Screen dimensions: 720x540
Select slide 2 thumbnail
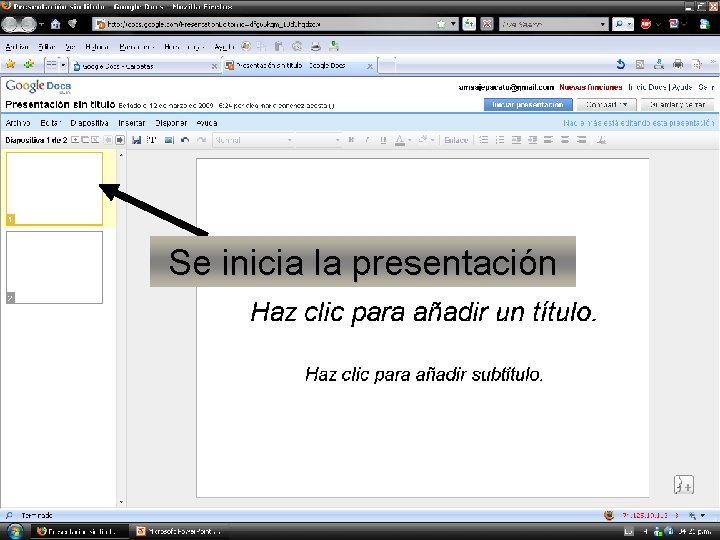tap(54, 267)
